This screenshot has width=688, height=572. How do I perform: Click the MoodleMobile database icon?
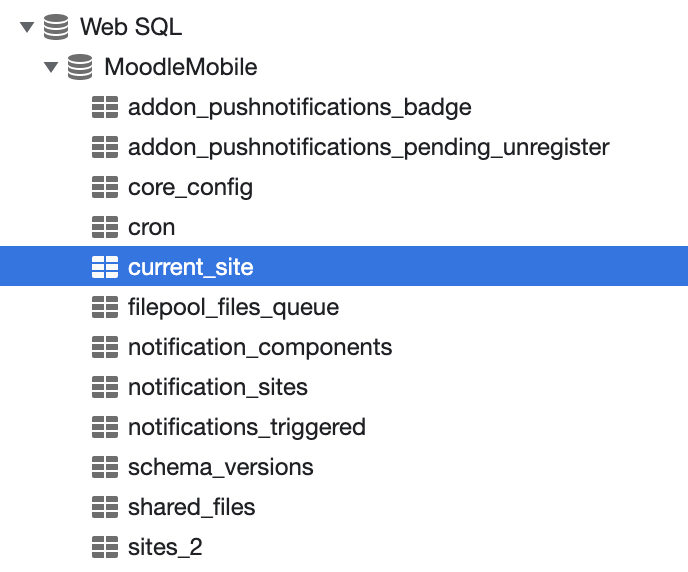coord(80,67)
